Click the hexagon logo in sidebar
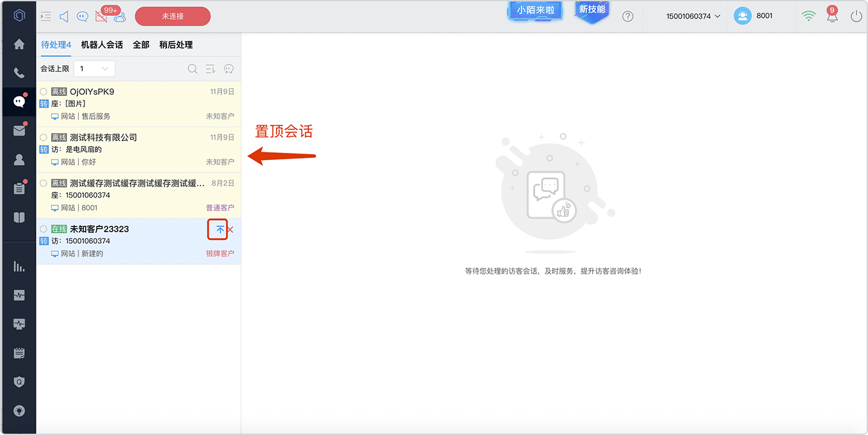The image size is (868, 435). (19, 16)
